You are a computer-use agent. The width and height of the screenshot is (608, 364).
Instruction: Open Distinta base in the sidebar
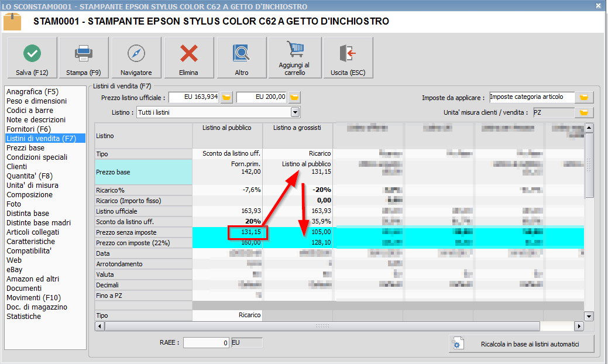click(x=28, y=213)
